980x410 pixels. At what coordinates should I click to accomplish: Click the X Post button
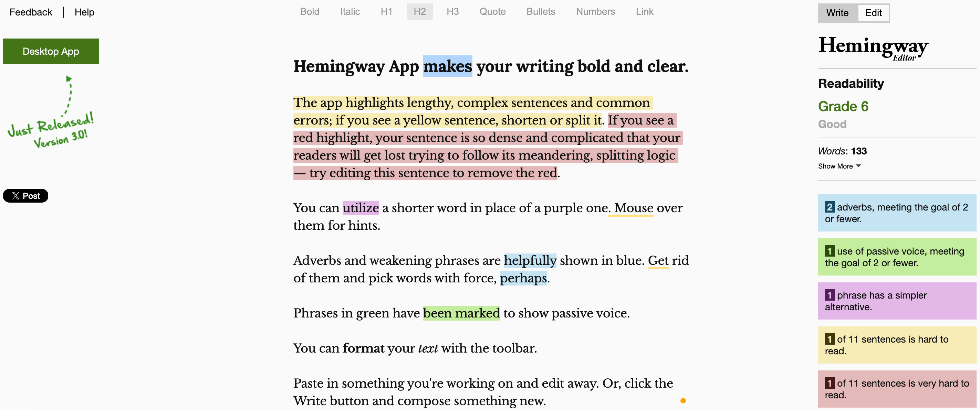[x=25, y=195]
